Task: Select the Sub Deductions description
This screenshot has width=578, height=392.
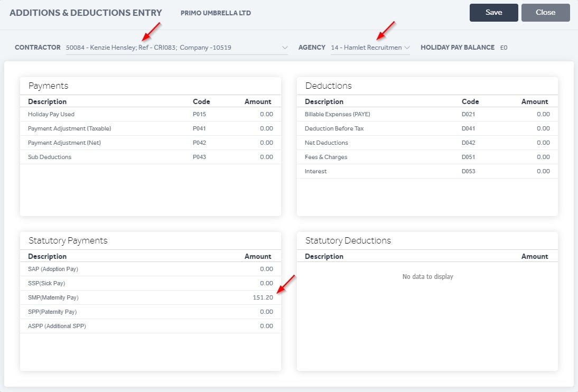Action: pyautogui.click(x=49, y=157)
